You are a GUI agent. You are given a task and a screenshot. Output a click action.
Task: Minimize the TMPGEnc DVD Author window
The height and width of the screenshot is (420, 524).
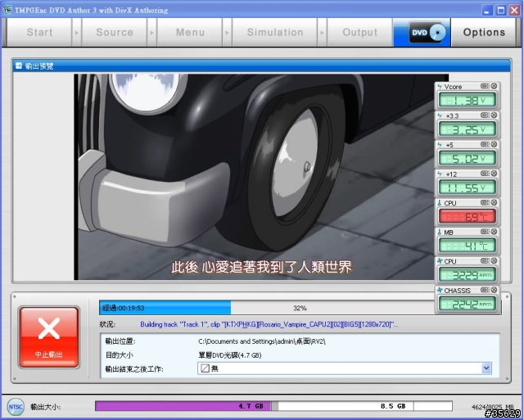(487, 10)
